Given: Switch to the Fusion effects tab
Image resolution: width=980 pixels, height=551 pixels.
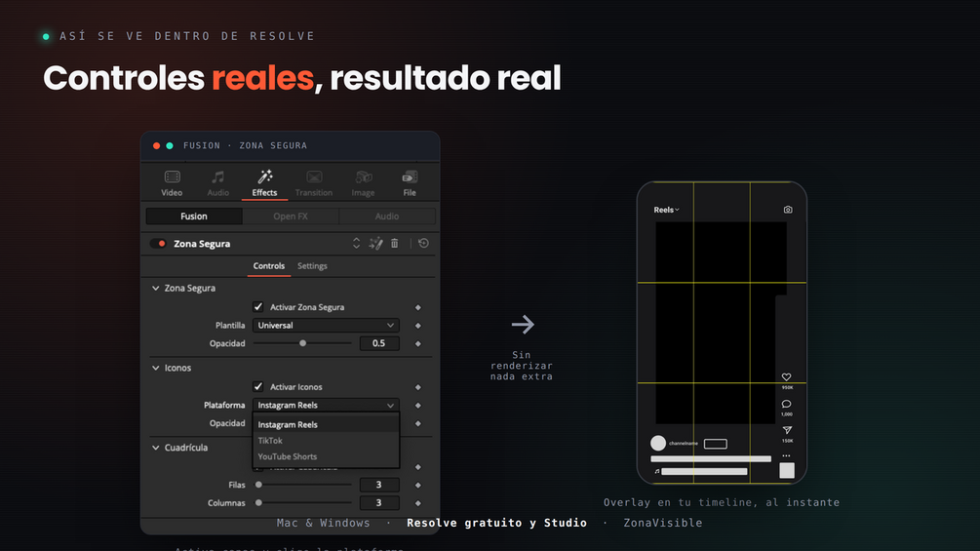Looking at the screenshot, I should 194,216.
